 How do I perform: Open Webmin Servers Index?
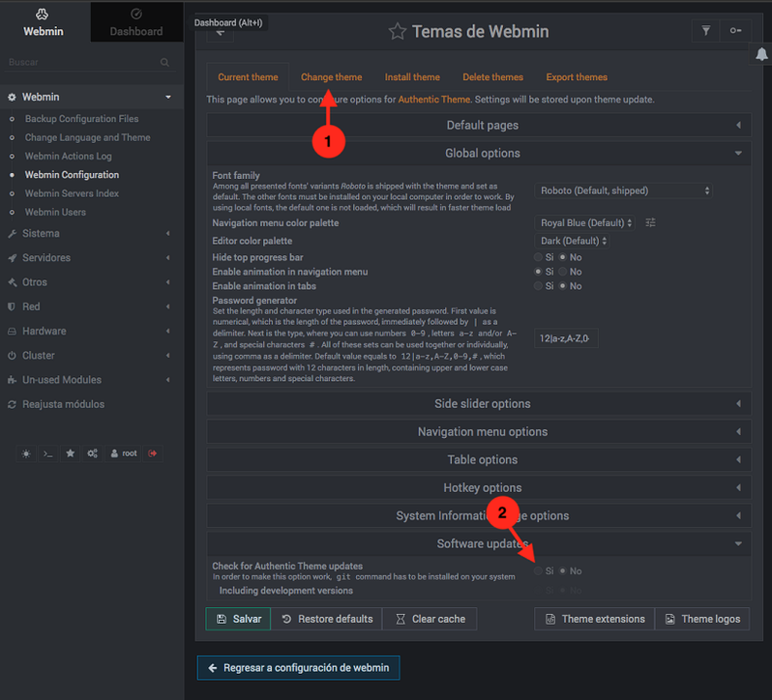[x=72, y=193]
